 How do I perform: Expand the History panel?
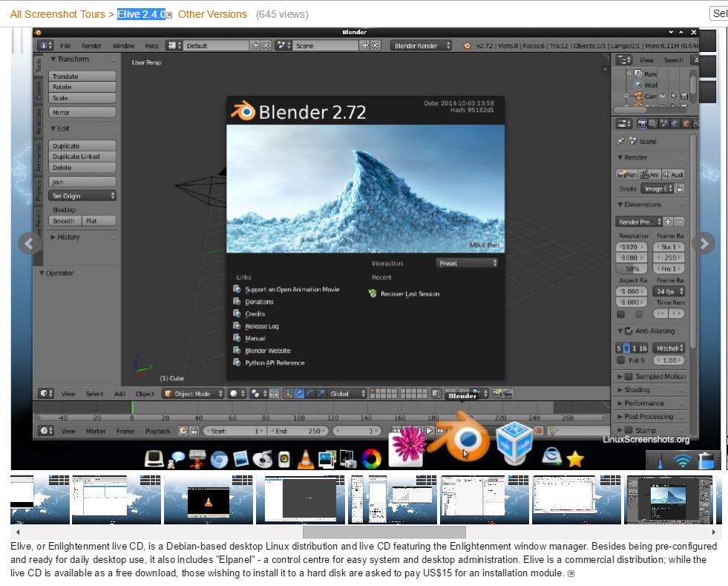[68, 238]
